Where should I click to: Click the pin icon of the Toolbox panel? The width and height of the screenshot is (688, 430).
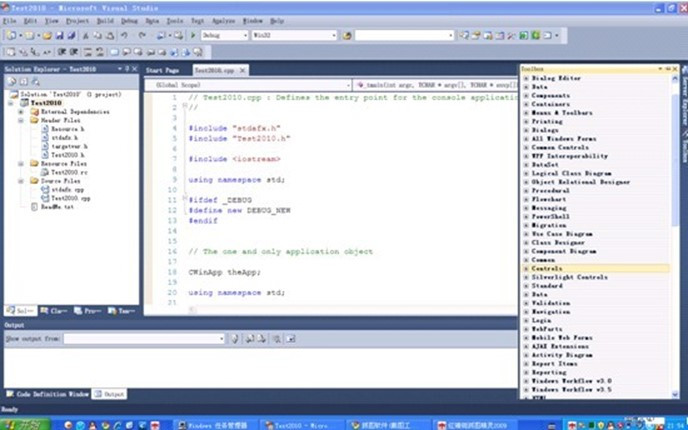668,69
